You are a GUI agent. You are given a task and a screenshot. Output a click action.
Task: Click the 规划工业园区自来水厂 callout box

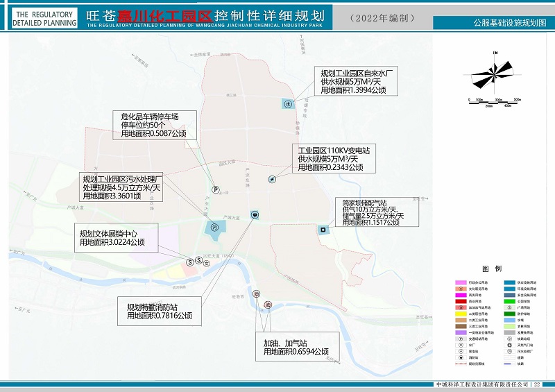point(355,81)
